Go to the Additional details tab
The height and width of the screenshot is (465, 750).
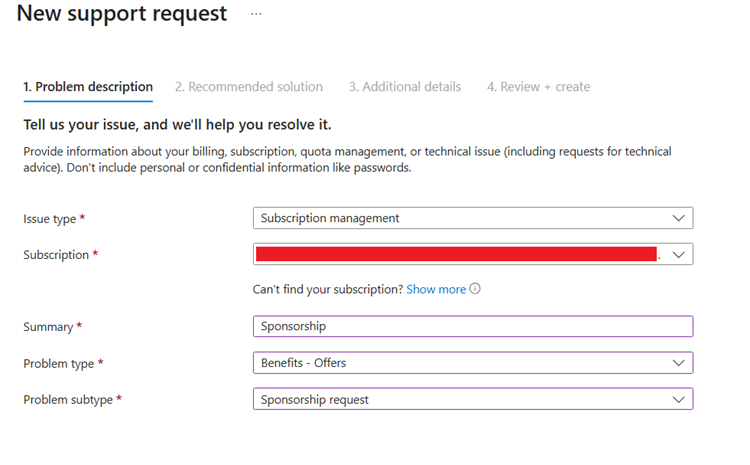pyautogui.click(x=405, y=87)
